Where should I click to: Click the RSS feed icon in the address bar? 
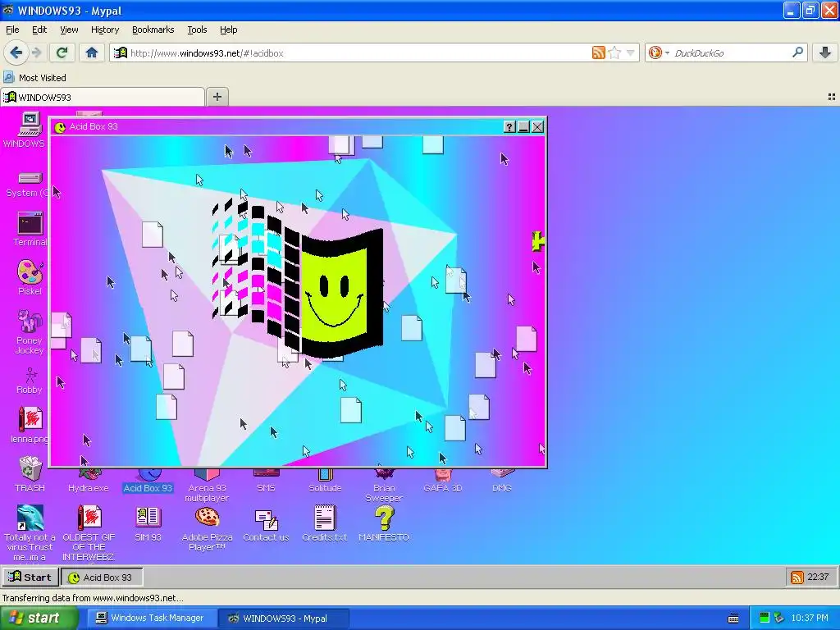pos(598,52)
